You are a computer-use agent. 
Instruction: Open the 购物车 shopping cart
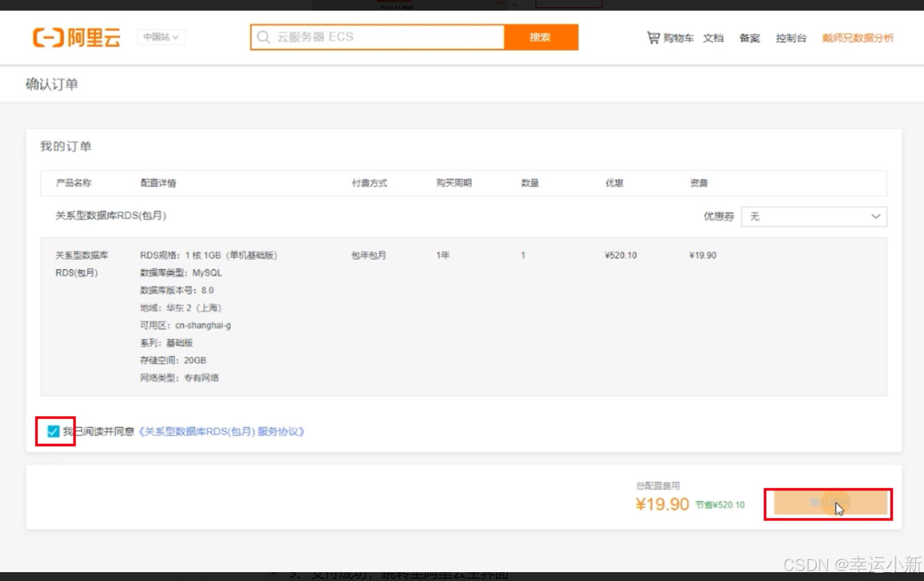670,38
